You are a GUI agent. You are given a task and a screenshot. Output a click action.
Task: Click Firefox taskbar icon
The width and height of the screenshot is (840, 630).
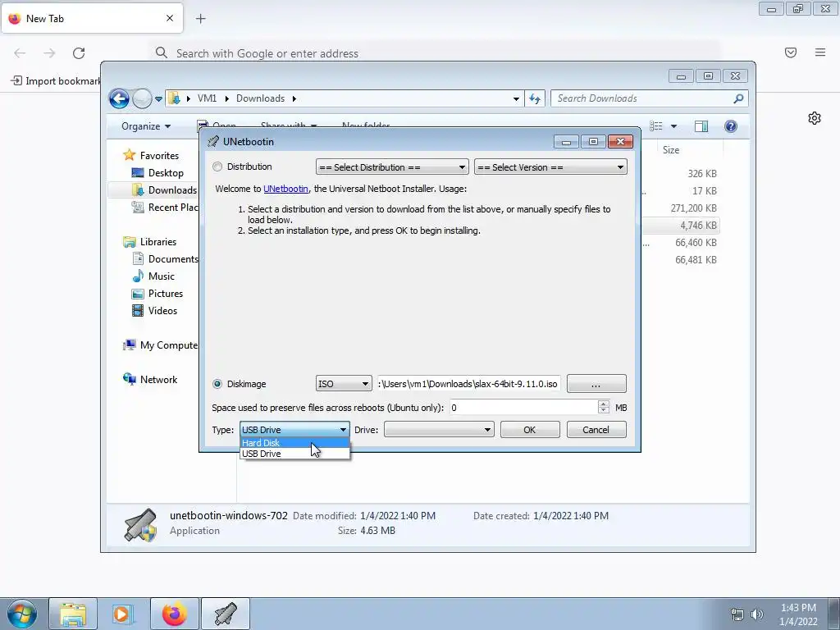(x=174, y=614)
